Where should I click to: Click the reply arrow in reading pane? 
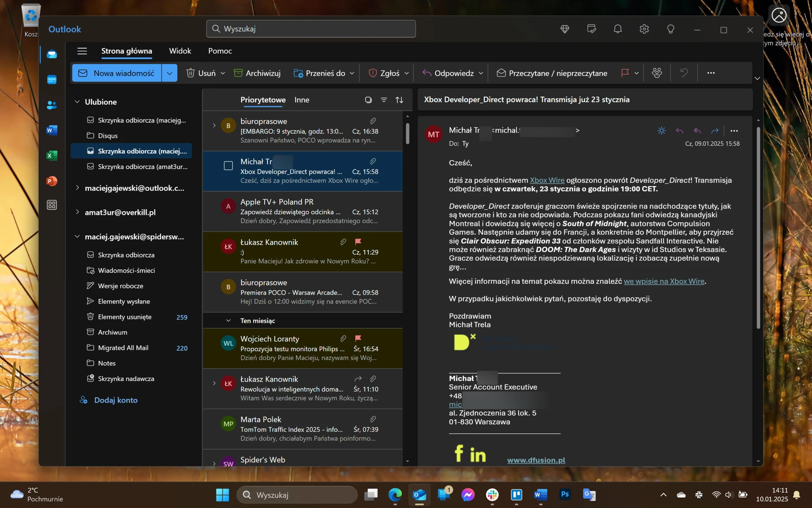tap(680, 130)
